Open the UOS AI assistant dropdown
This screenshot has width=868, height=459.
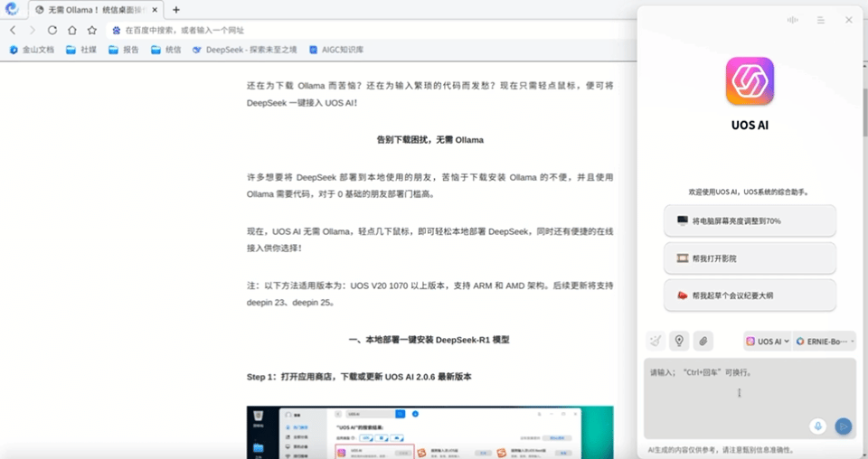[x=768, y=342]
